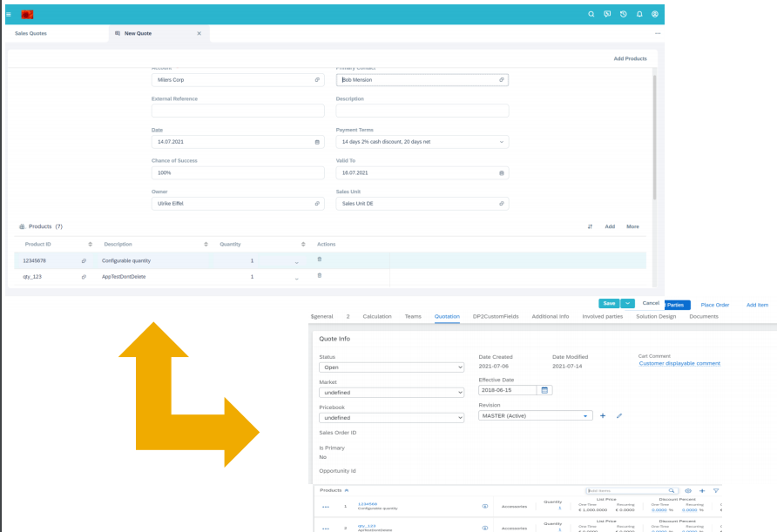The width and height of the screenshot is (777, 532).
Task: Click the eye view-settings icon above the price list
Action: tap(687, 490)
